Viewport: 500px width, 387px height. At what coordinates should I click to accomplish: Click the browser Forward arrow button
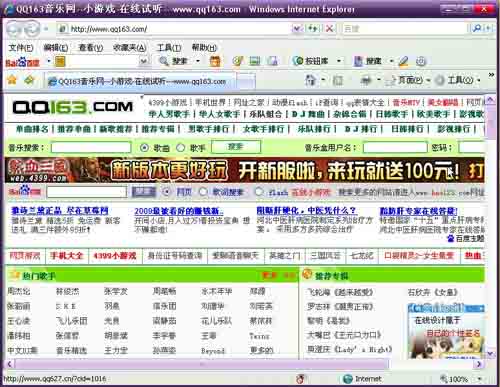[31, 29]
